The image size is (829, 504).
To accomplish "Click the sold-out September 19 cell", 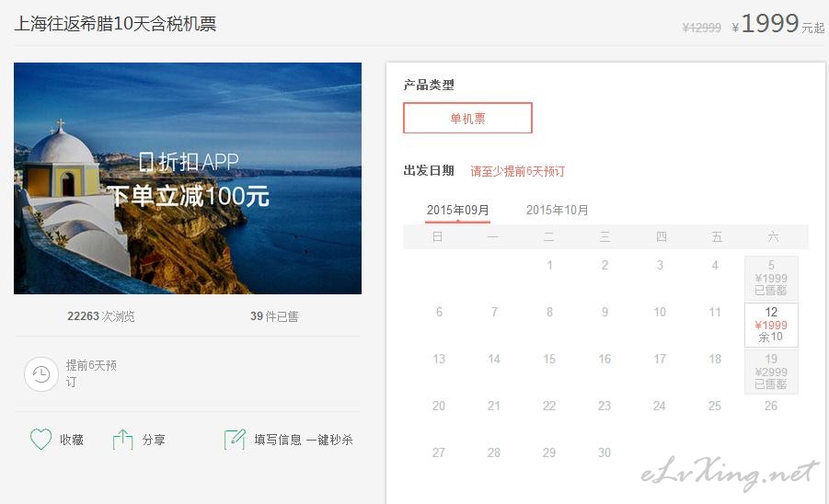I will (x=771, y=372).
